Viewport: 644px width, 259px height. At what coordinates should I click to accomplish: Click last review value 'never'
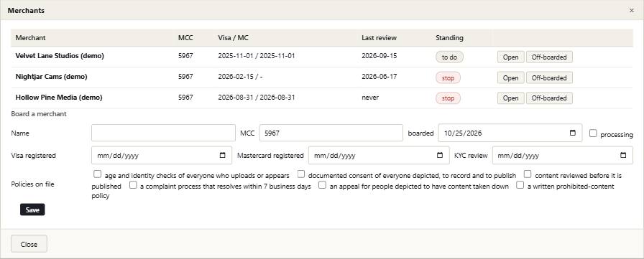click(370, 98)
